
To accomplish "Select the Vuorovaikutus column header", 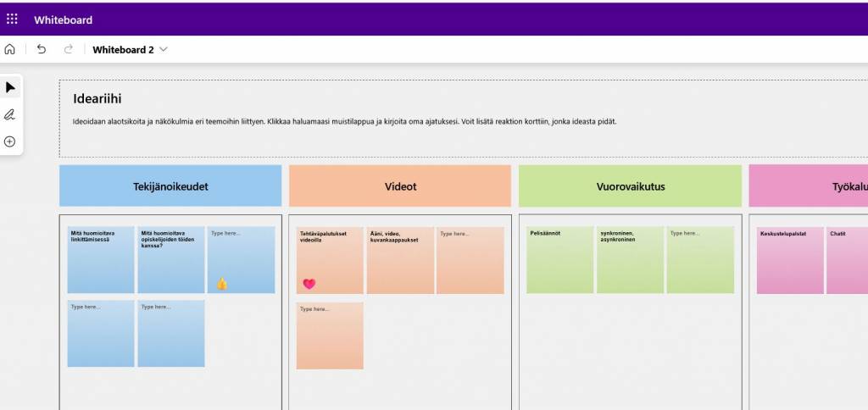I will tap(630, 186).
